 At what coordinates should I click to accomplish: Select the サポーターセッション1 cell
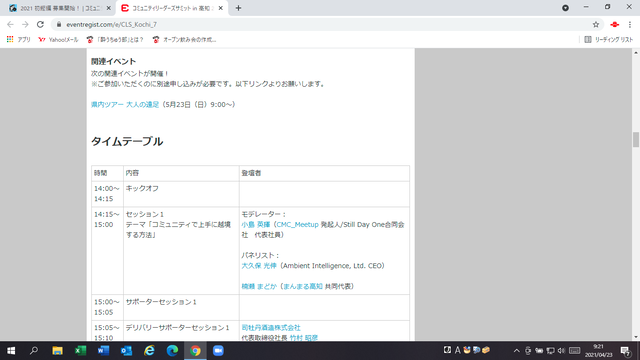coord(181,307)
